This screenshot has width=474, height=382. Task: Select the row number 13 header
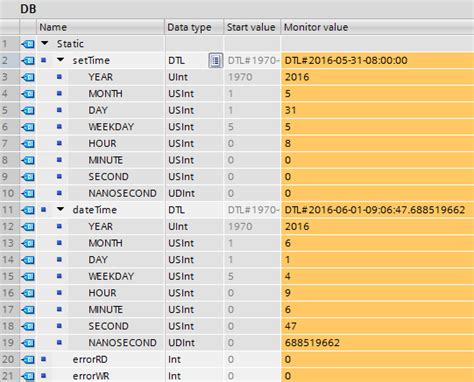pyautogui.click(x=9, y=243)
